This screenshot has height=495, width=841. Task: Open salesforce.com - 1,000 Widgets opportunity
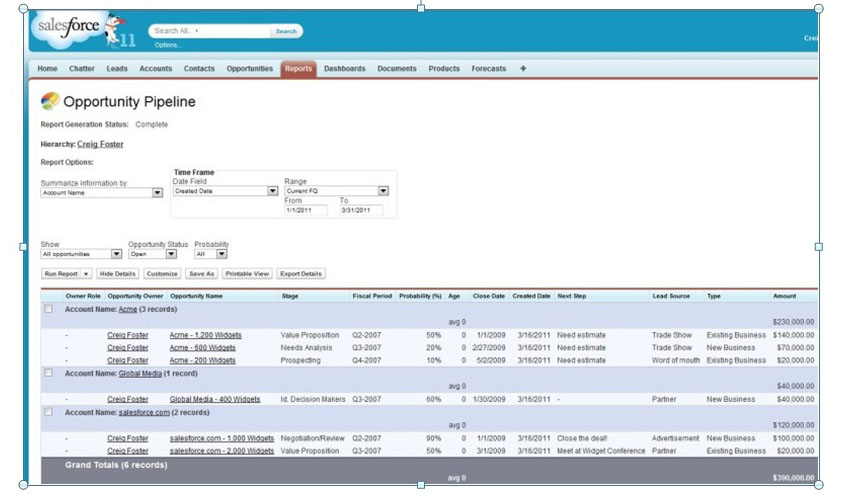(x=222, y=438)
